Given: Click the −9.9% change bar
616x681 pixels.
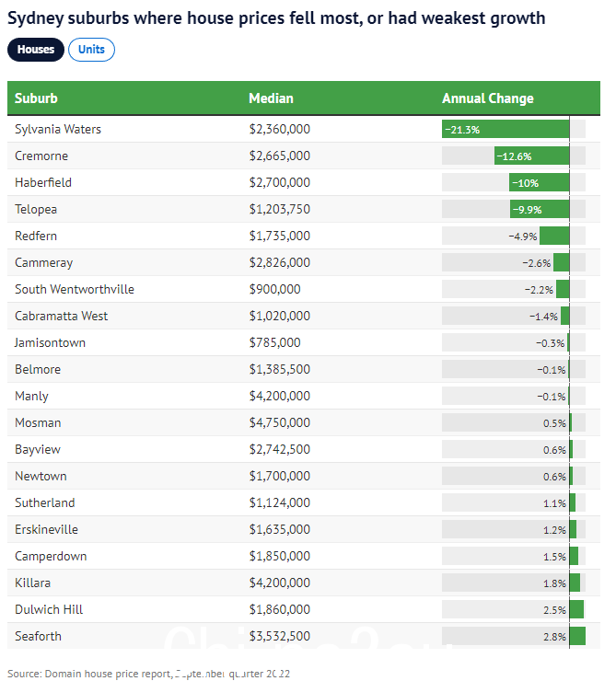Looking at the screenshot, I should (540, 209).
